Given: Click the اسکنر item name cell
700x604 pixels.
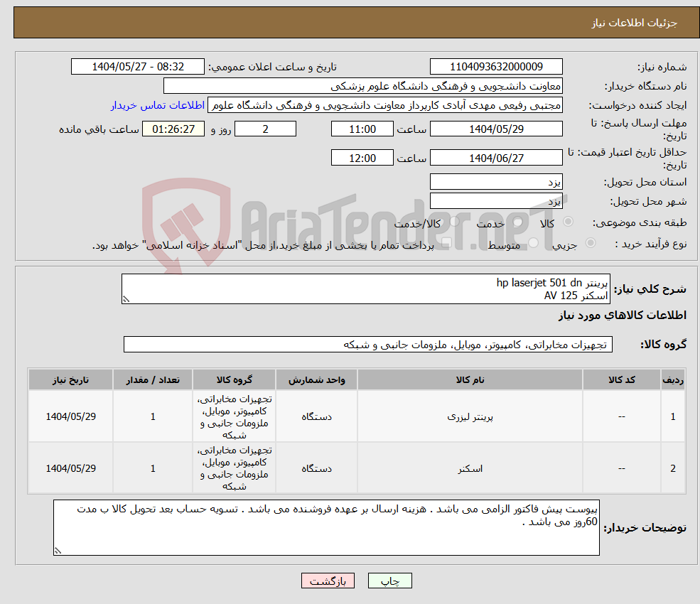Looking at the screenshot, I should pos(470,468).
